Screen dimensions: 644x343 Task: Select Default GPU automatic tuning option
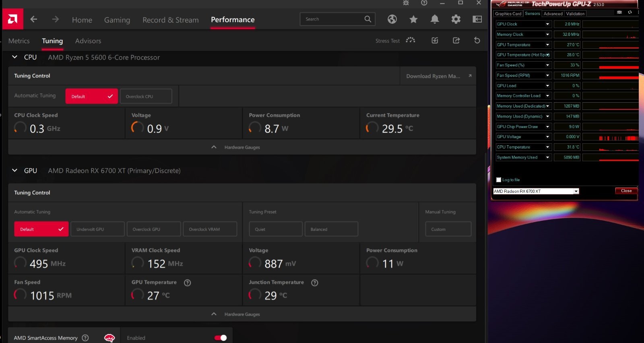tap(41, 229)
